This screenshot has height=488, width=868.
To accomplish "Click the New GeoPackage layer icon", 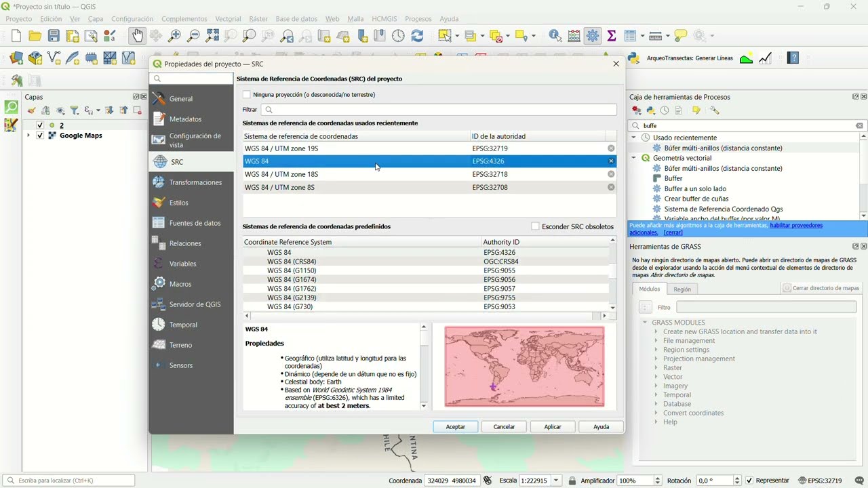I will [x=35, y=58].
